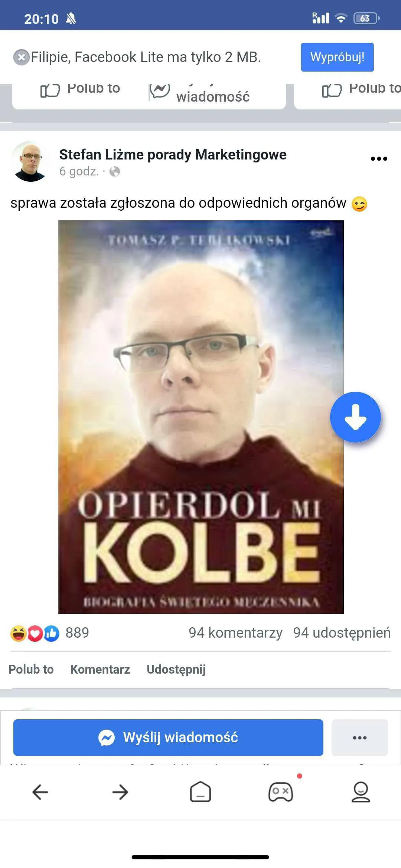The width and height of the screenshot is (401, 868).
Task: Dismiss the Facebook Lite banner
Action: click(x=22, y=57)
